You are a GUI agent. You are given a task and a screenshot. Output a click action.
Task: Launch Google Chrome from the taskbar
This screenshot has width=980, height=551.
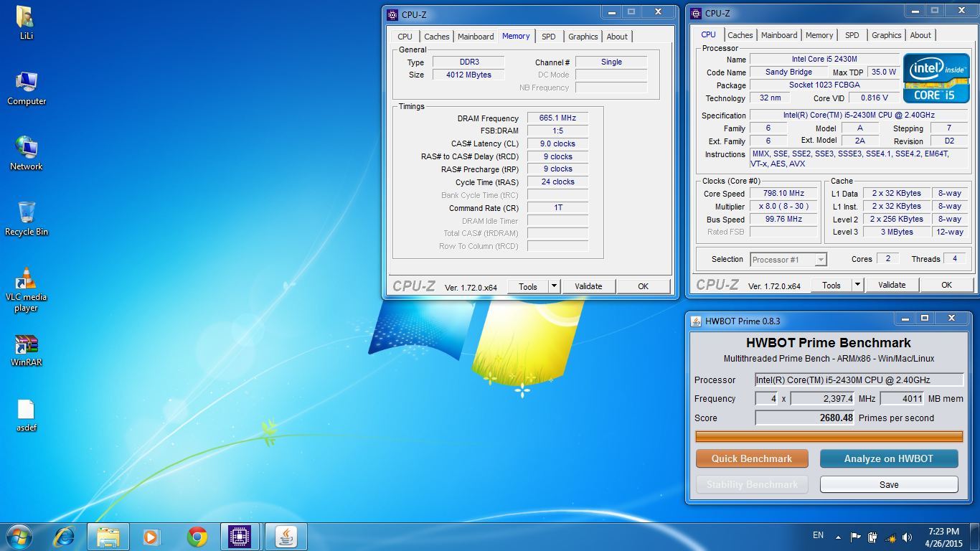coord(197,537)
